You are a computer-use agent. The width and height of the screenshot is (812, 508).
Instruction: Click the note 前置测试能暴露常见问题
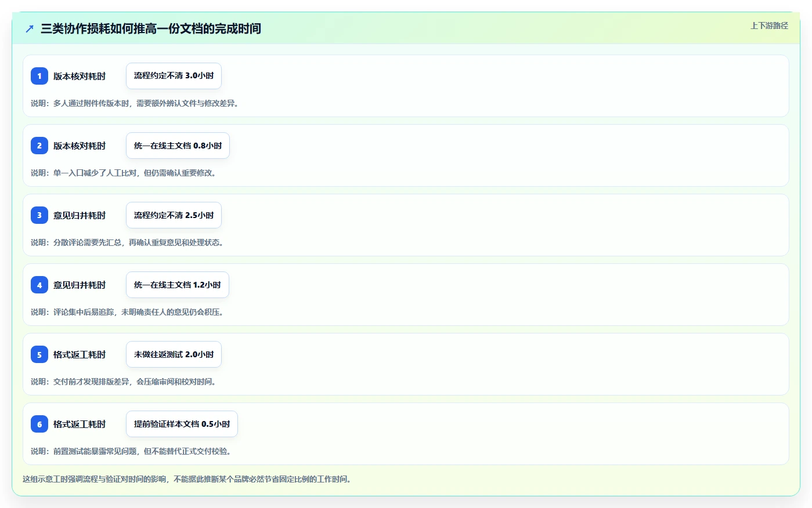tap(131, 451)
